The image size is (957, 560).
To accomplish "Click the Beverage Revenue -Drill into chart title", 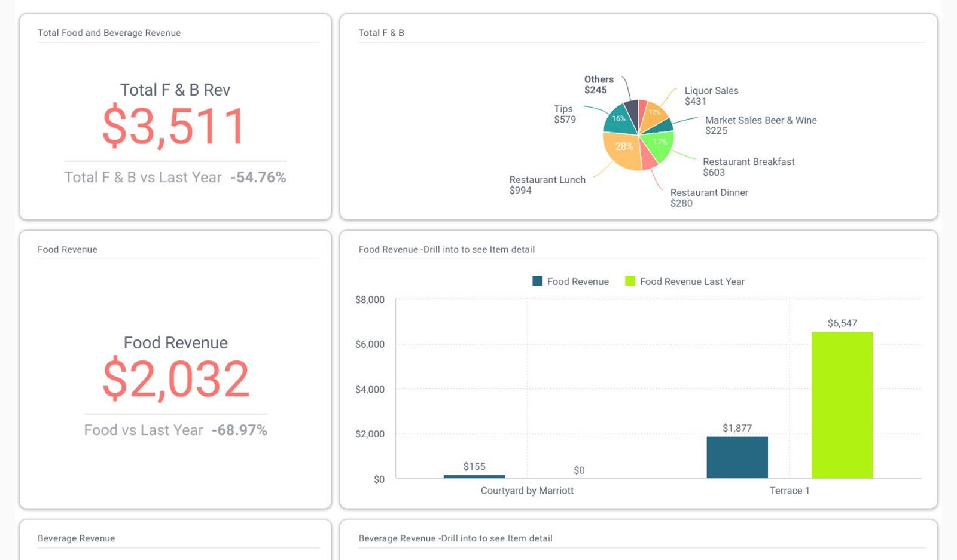I will click(455, 538).
